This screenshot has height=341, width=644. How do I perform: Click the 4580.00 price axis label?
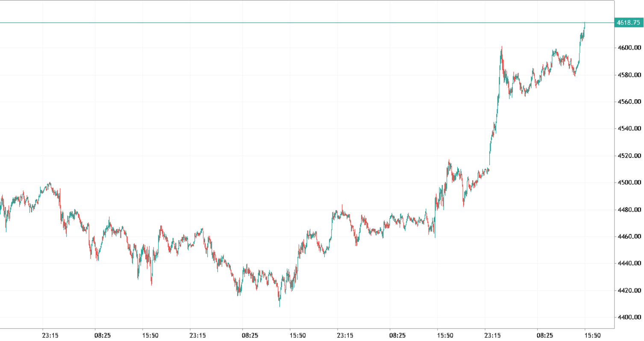pyautogui.click(x=629, y=75)
